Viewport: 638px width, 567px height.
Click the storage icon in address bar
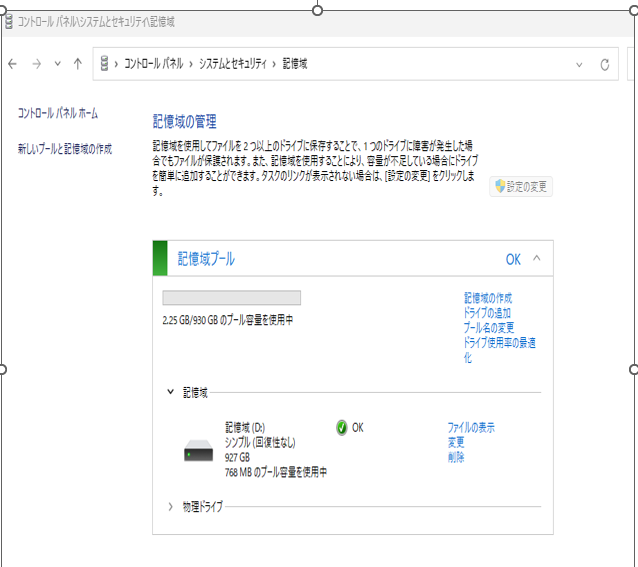[x=104, y=64]
